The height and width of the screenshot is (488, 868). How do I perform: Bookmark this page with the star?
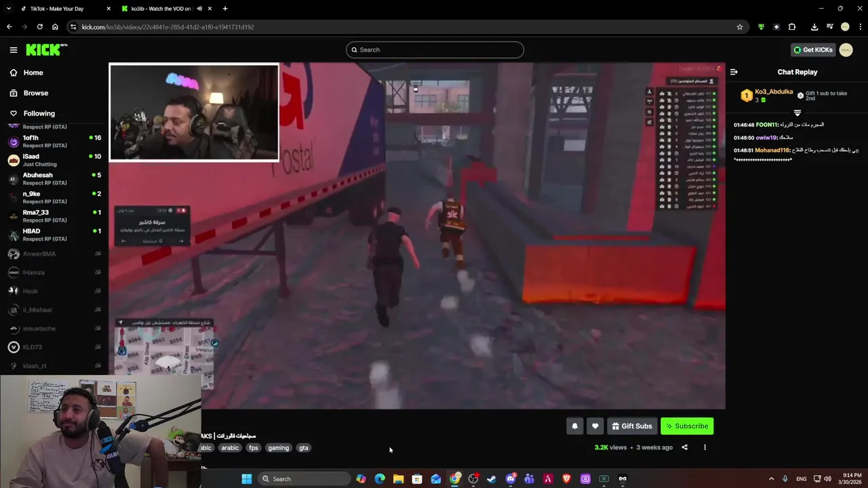[x=740, y=27]
